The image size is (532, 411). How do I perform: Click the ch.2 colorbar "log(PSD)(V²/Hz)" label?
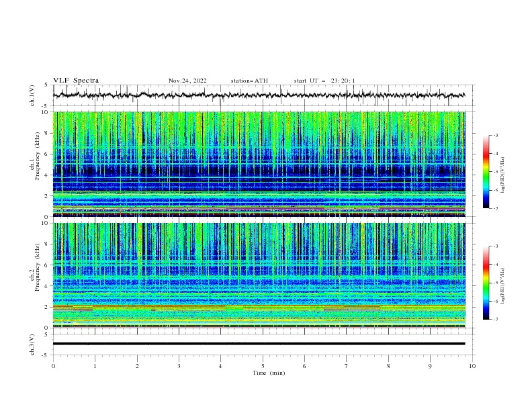point(502,286)
